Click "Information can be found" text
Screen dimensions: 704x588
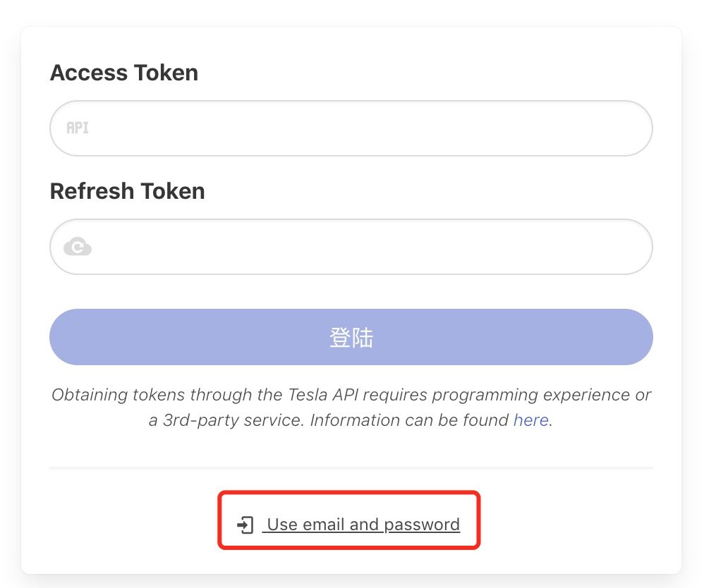(x=409, y=420)
